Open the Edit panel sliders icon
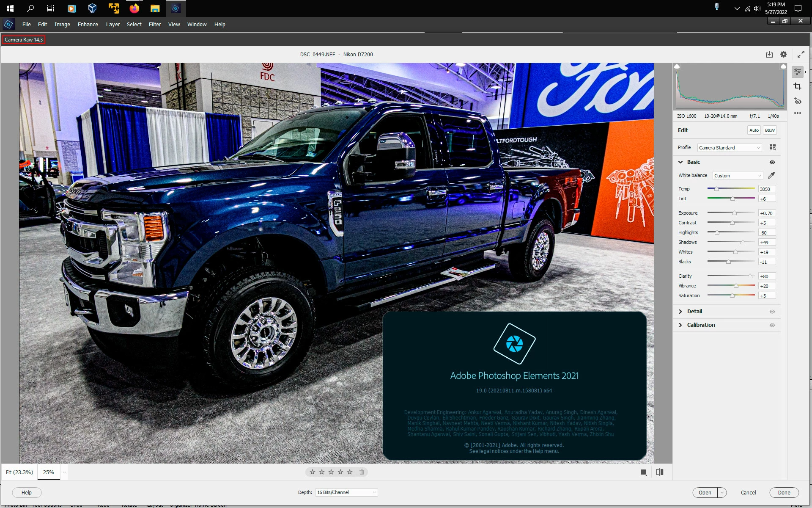 tap(797, 72)
